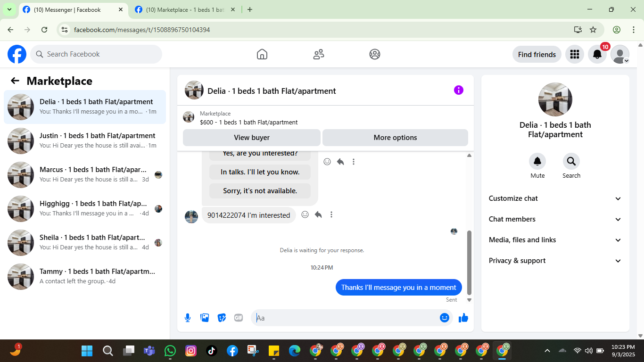
Task: Open the notifications bell showing 10
Action: click(597, 54)
